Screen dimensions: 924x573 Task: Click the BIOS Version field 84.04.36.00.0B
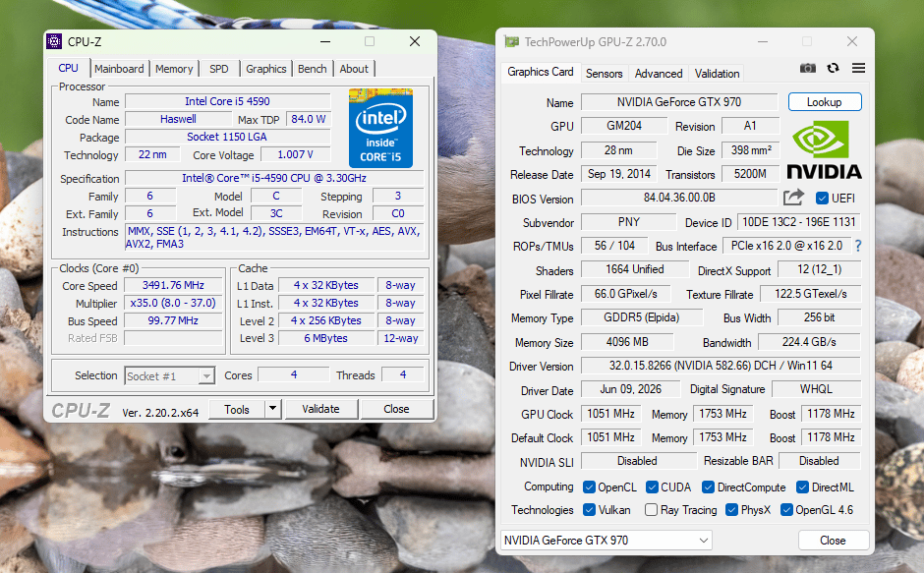click(679, 198)
